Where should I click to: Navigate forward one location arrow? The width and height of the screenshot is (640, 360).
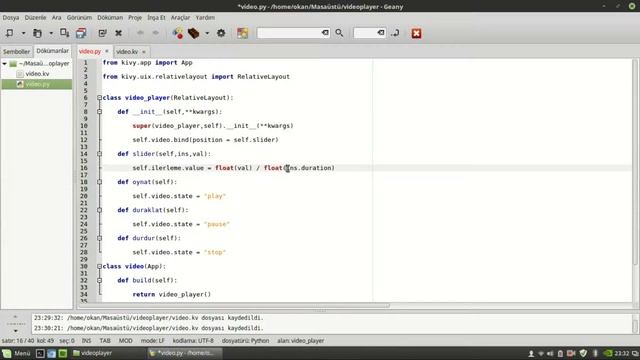coord(156,33)
